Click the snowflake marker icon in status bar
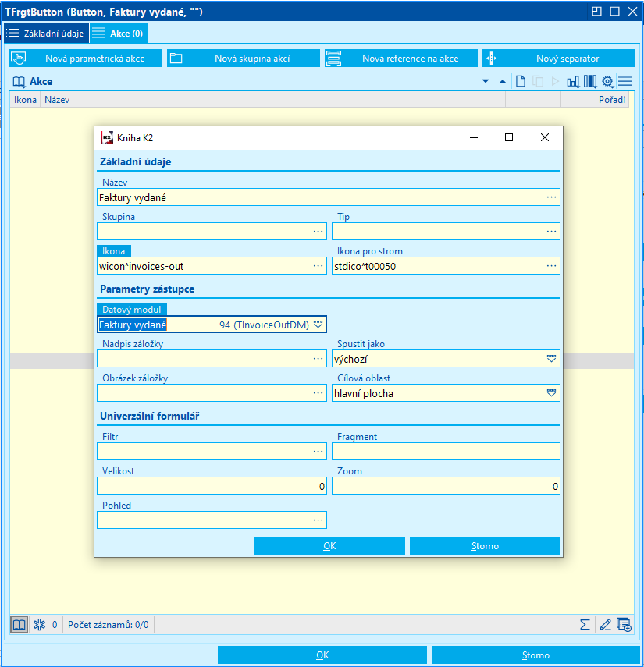Image resolution: width=644 pixels, height=667 pixels. 39,624
